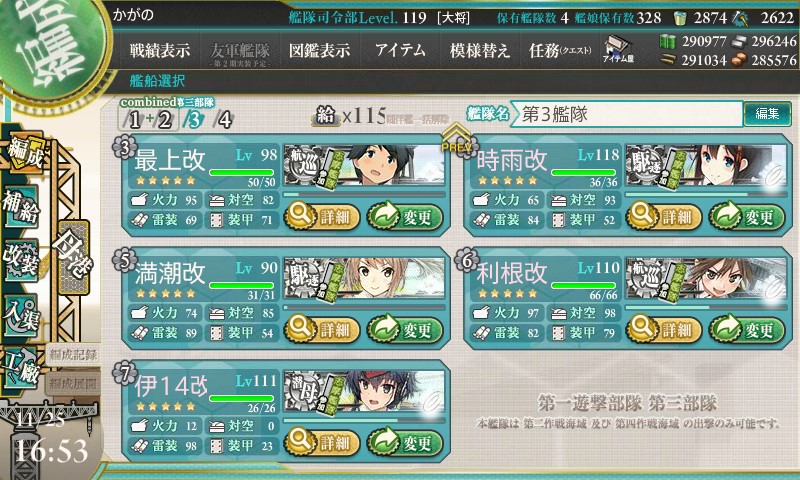Open the 改装 (remodel) sidebar icon
Viewport: 800px width, 480px height.
click(21, 260)
